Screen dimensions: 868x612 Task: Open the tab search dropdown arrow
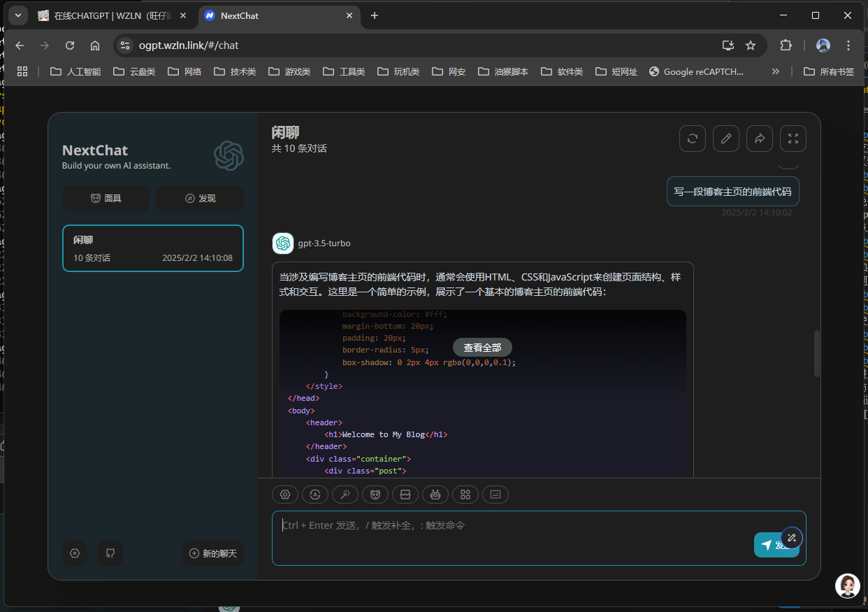point(17,15)
